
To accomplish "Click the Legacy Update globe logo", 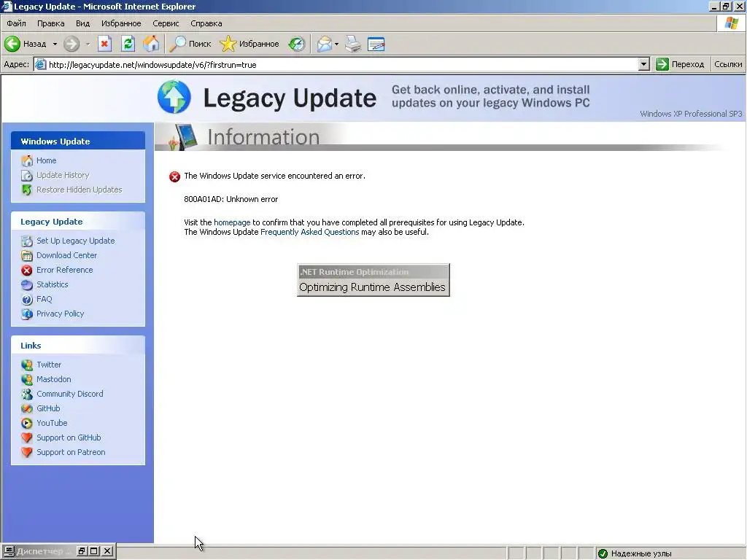I will pos(174,97).
